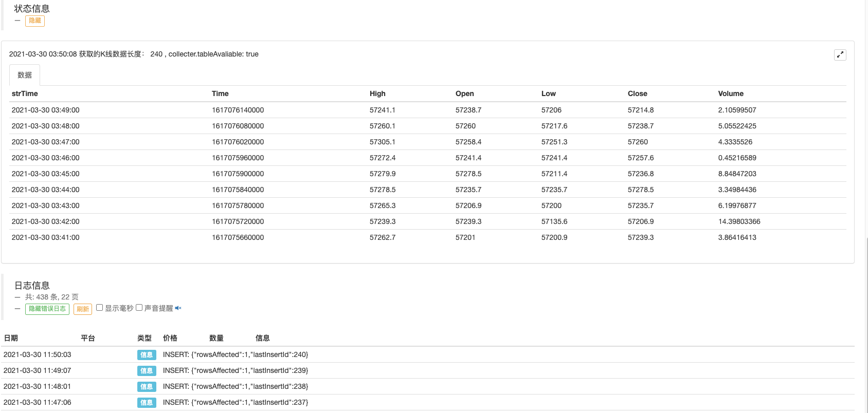868x413 pixels.
Task: Enable the 显示毫秒 checkbox
Action: point(100,308)
